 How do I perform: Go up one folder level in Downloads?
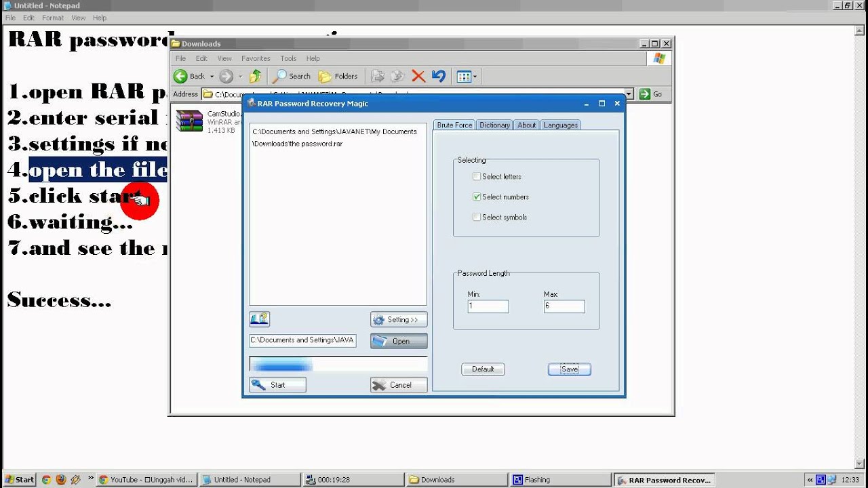[x=256, y=76]
